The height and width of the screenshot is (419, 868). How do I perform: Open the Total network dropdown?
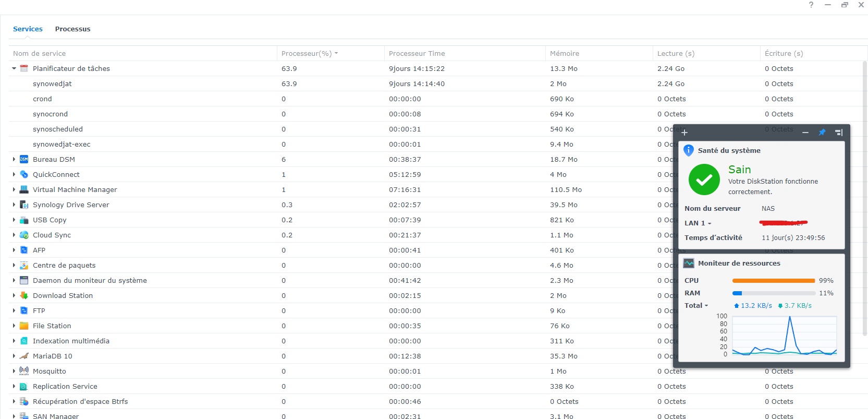pos(696,306)
